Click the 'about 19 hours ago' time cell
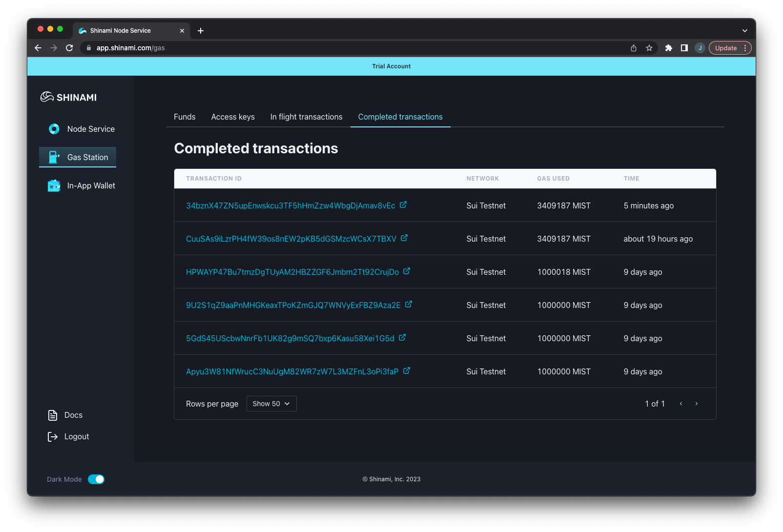783x532 pixels. 658,239
